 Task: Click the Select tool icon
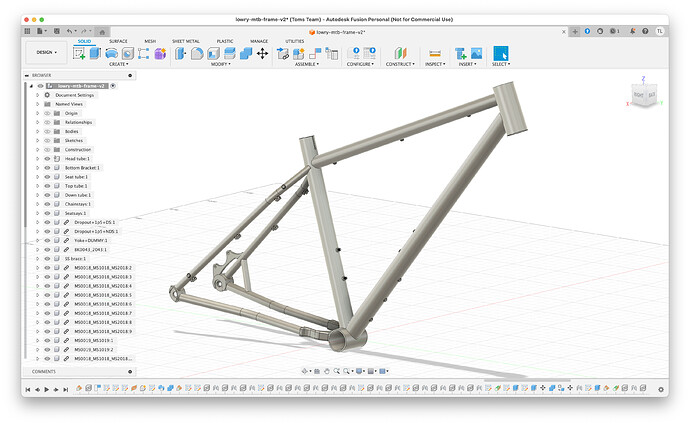[501, 53]
